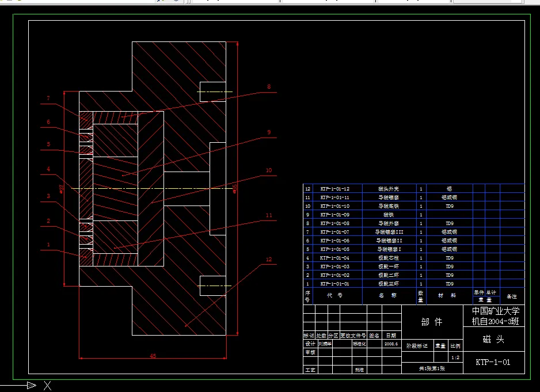The image size is (540, 392).
Task: Select part code KTP-1-01-04 in parts list
Action: click(334, 258)
